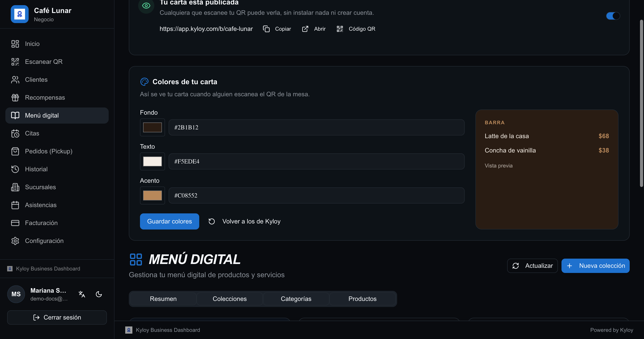The image size is (644, 339).
Task: Open the Texto color swatch
Action: (x=152, y=161)
